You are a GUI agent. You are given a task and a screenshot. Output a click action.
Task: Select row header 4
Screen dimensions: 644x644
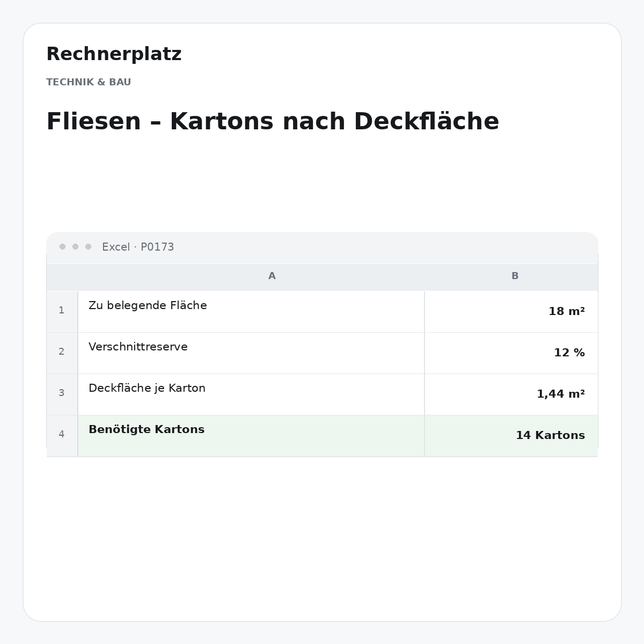62,435
